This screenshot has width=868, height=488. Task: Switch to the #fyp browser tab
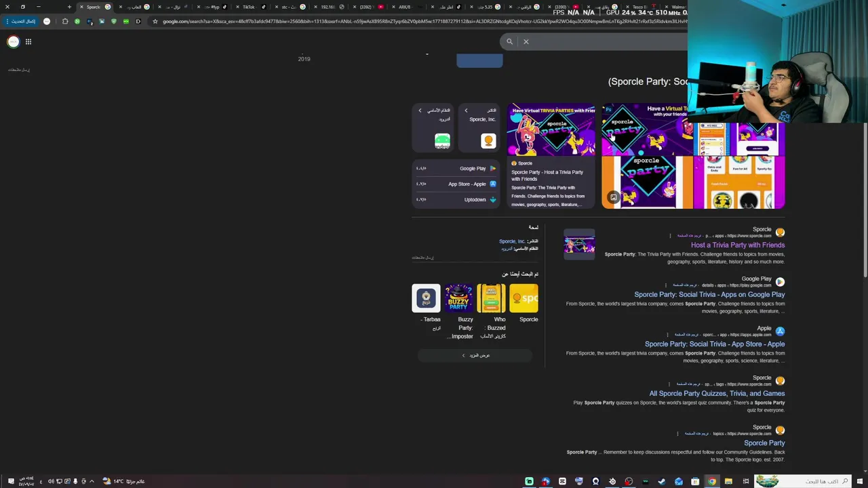coord(215,7)
